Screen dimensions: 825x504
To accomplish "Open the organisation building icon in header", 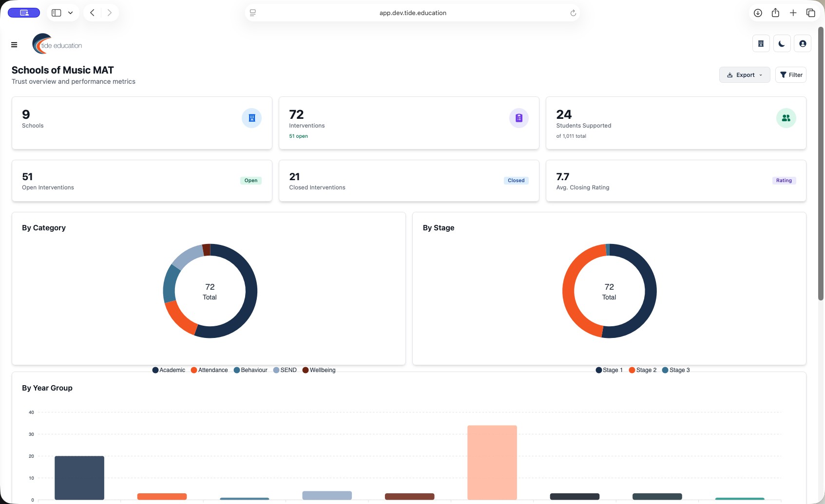I will click(761, 44).
